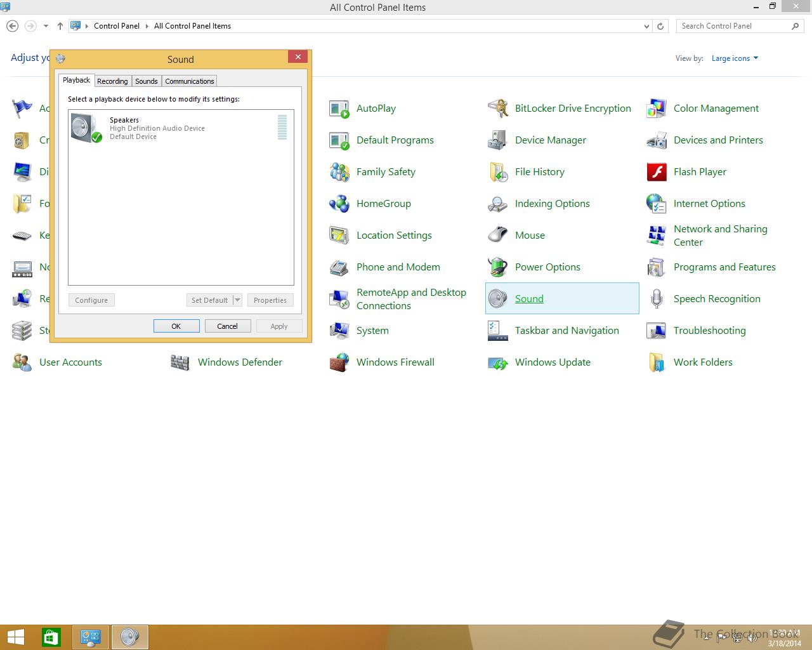Image resolution: width=812 pixels, height=650 pixels.
Task: Click the Back navigation arrow
Action: [x=12, y=26]
